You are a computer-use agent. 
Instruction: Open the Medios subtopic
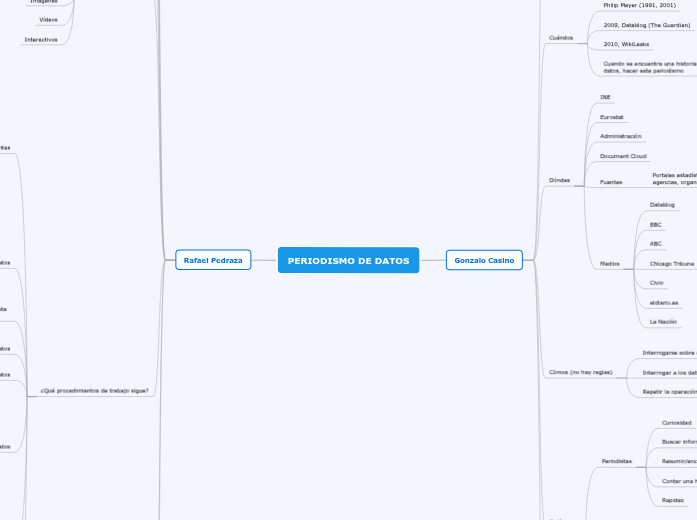609,263
